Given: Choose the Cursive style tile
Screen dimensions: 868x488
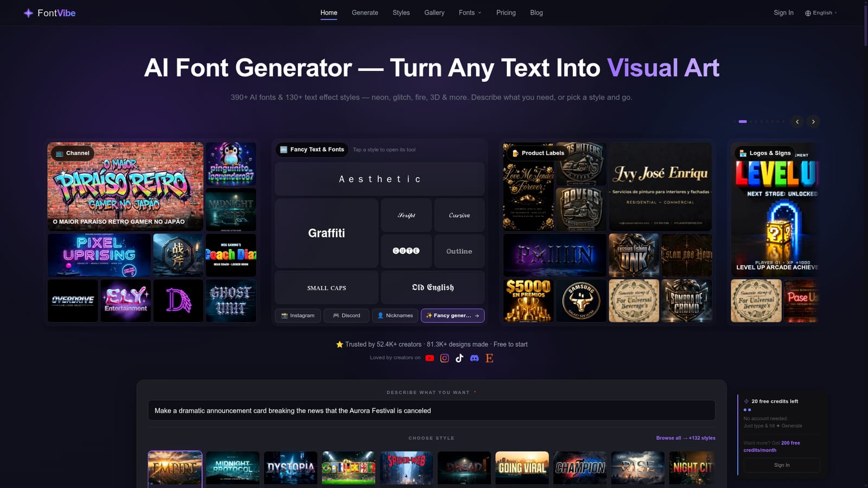Looking at the screenshot, I should [x=459, y=215].
